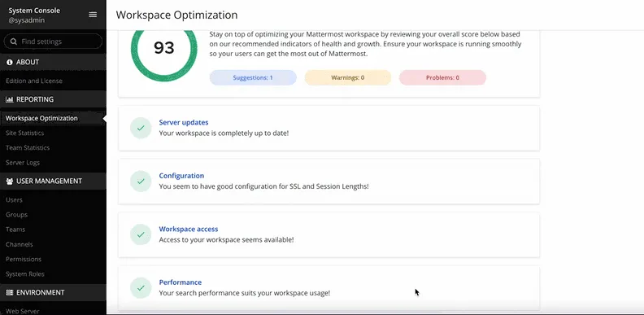Open Server Logs page

[x=23, y=163]
